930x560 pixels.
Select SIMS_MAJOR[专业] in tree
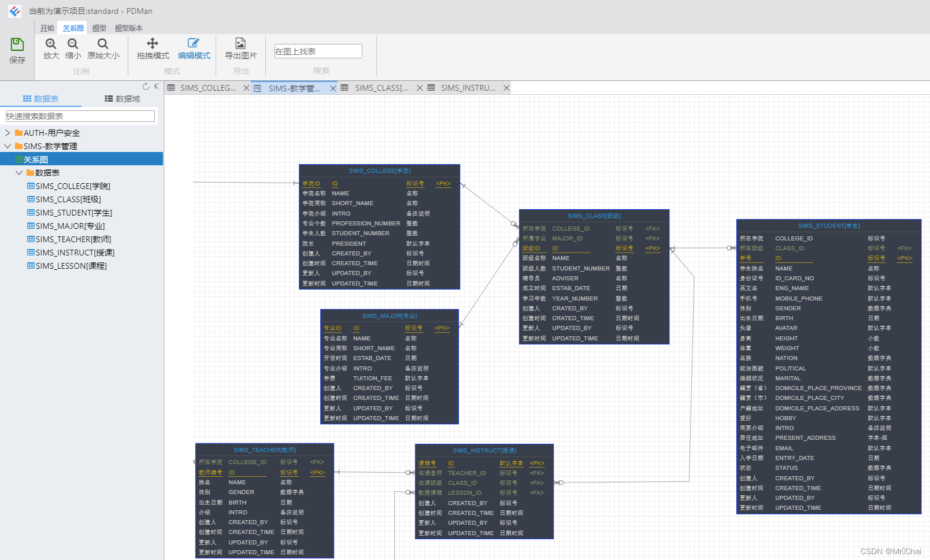coord(71,226)
